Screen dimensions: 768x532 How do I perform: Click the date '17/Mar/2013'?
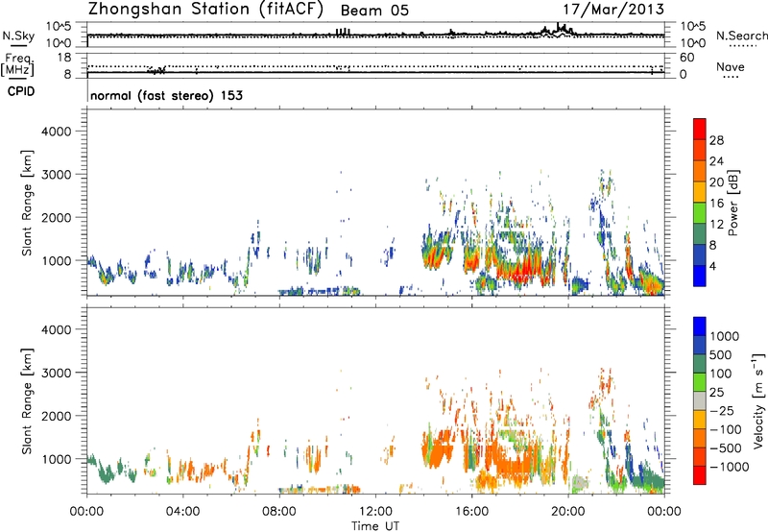point(613,10)
